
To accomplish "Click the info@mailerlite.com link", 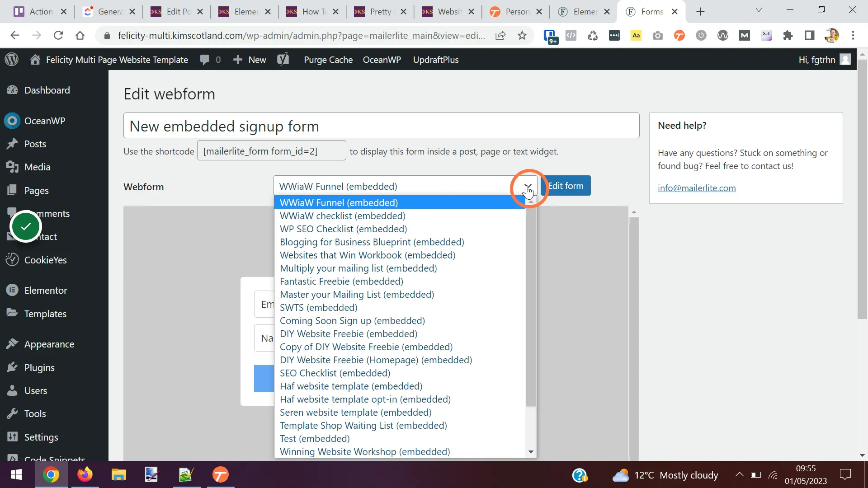I will coord(697,188).
